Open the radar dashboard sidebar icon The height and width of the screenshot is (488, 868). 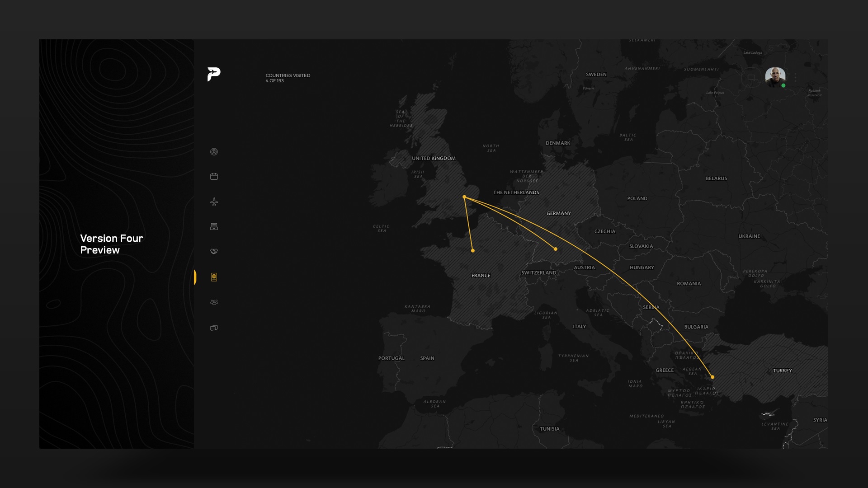coord(214,152)
